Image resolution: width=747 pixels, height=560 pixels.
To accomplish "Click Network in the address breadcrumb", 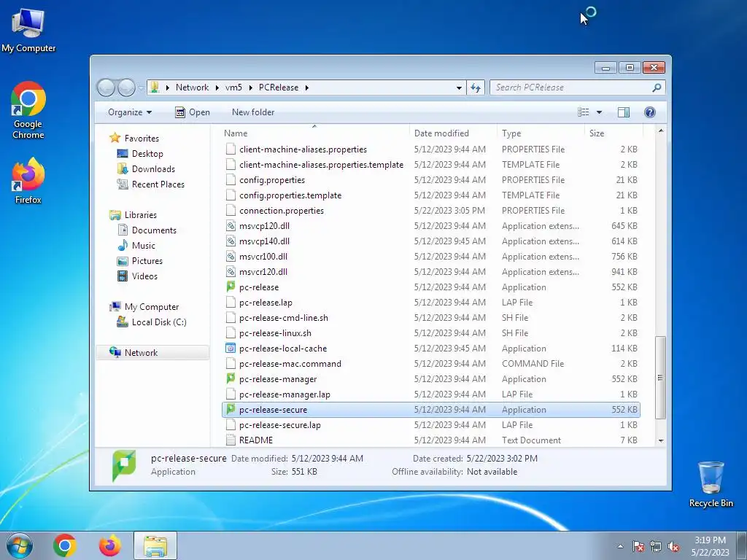I will 192,87.
